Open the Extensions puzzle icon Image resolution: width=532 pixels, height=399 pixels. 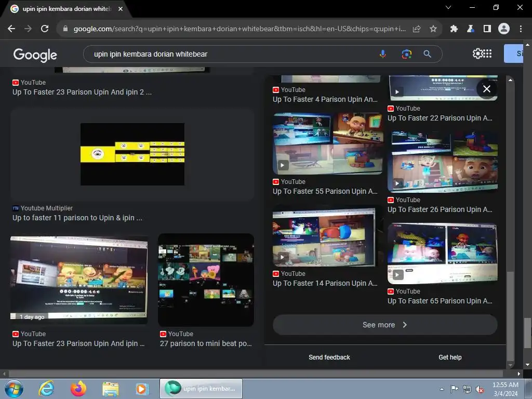point(454,29)
